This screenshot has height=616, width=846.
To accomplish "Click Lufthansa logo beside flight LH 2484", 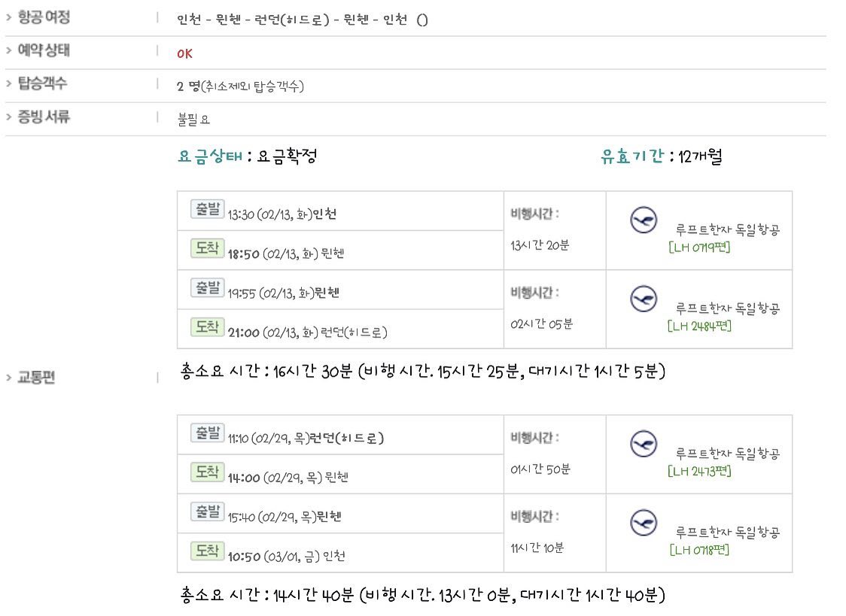I will point(643,299).
